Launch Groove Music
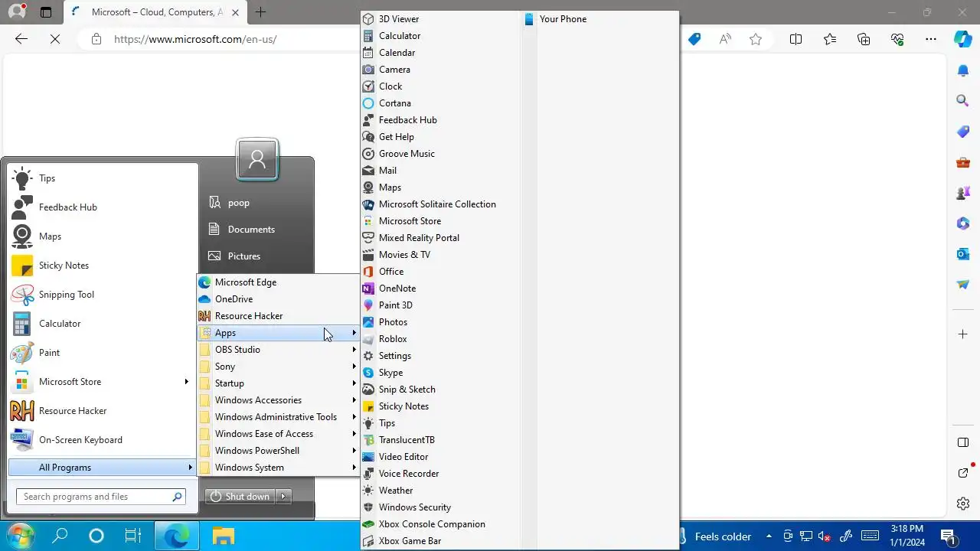This screenshot has height=551, width=980. (x=440, y=154)
